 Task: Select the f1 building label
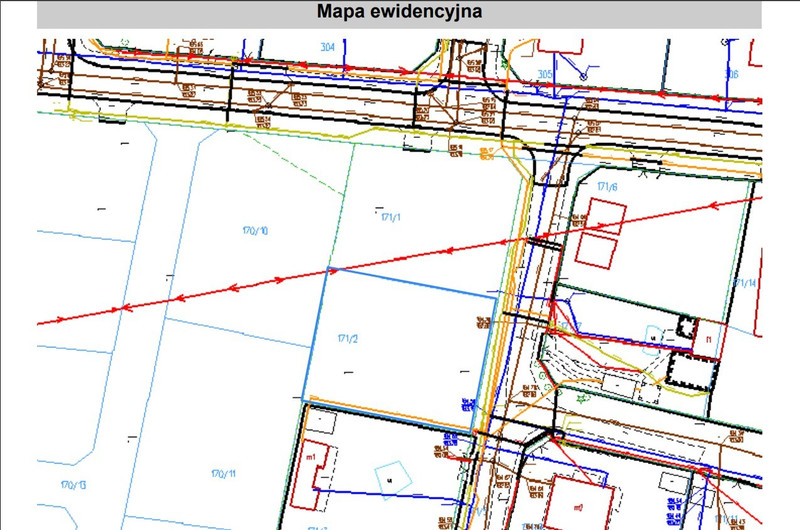[708, 339]
